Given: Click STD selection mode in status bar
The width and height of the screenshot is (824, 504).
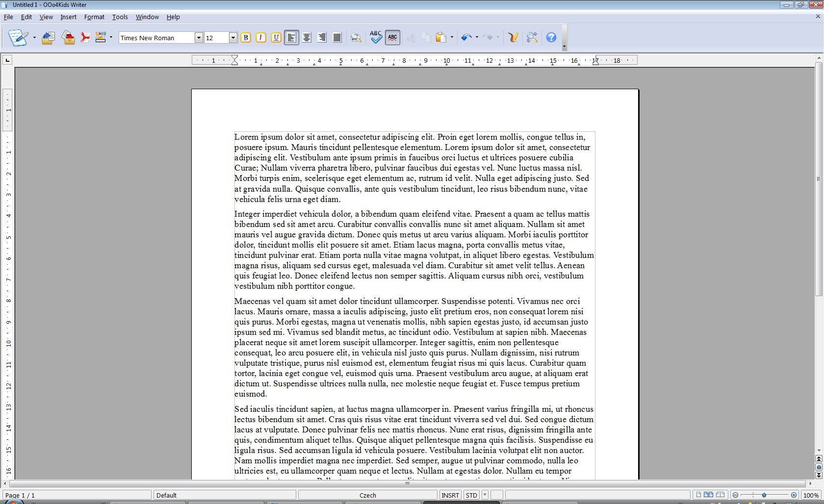Looking at the screenshot, I should tap(471, 495).
